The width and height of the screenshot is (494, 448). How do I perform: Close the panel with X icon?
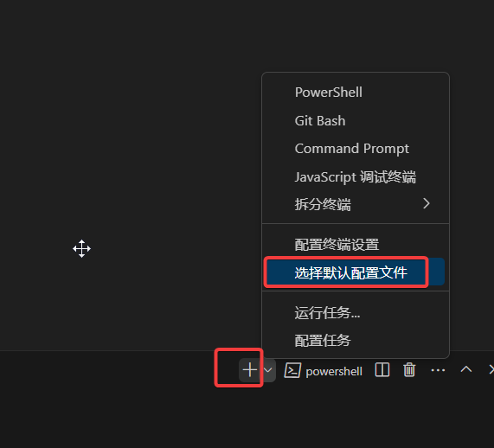[x=491, y=369]
